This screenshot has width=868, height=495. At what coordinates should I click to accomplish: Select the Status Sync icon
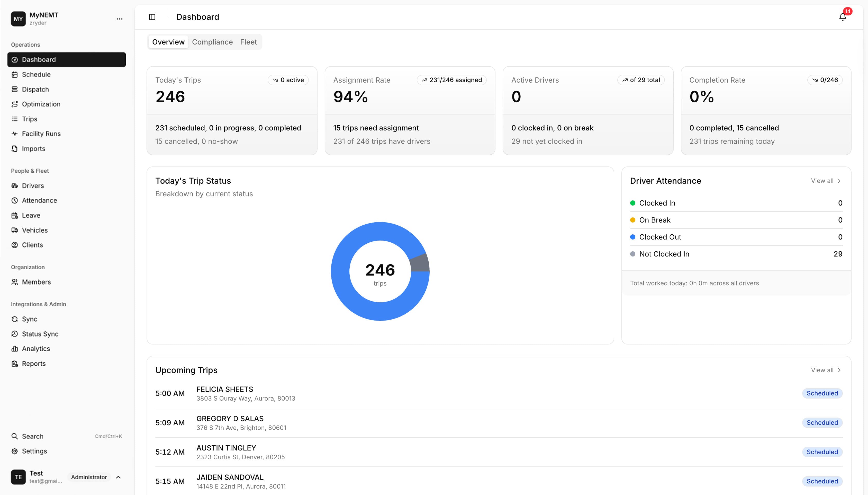[x=15, y=334]
